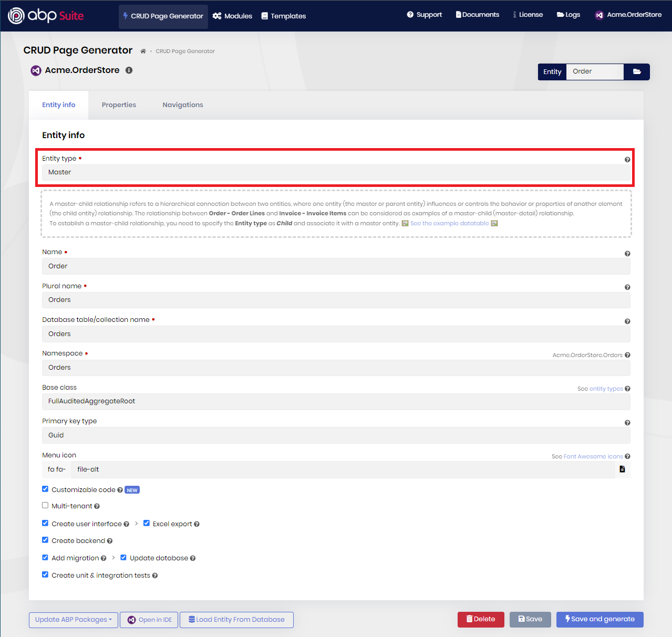Click help icon for Entity type
The image size is (672, 637).
coord(627,160)
